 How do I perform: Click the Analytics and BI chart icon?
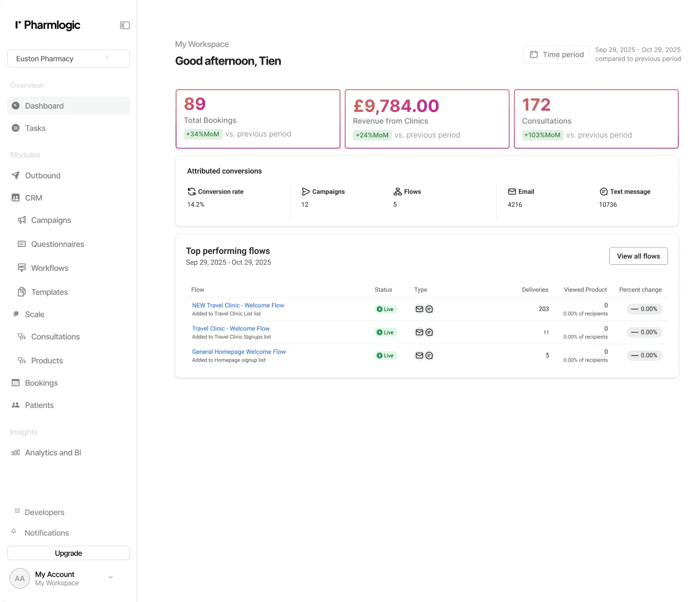point(16,453)
